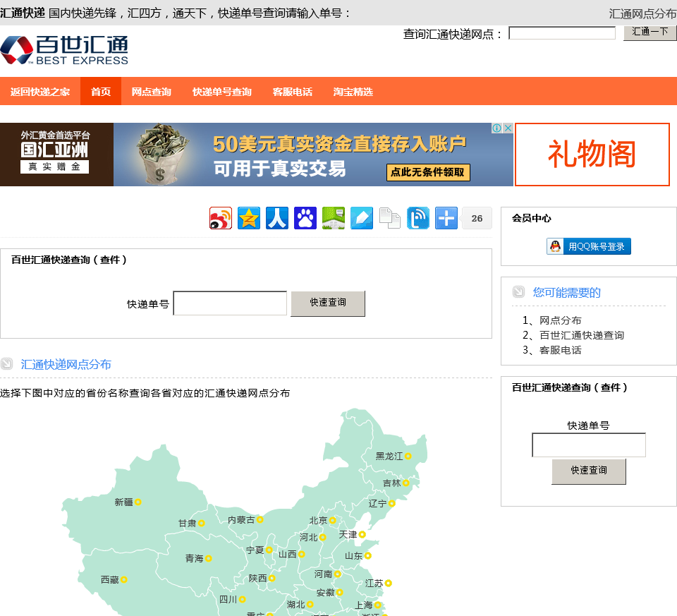Open 快递单号查询 nav item

[222, 92]
